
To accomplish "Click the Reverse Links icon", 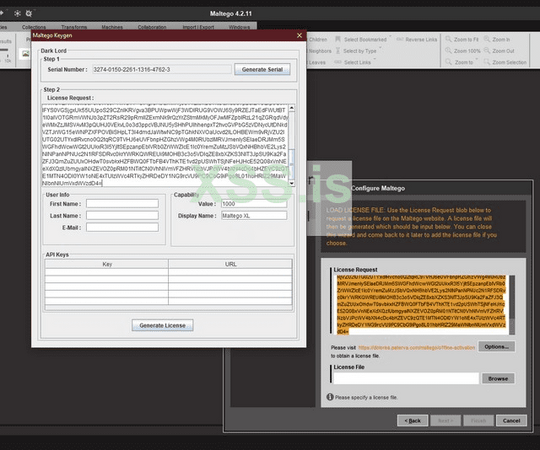I will [x=400, y=39].
